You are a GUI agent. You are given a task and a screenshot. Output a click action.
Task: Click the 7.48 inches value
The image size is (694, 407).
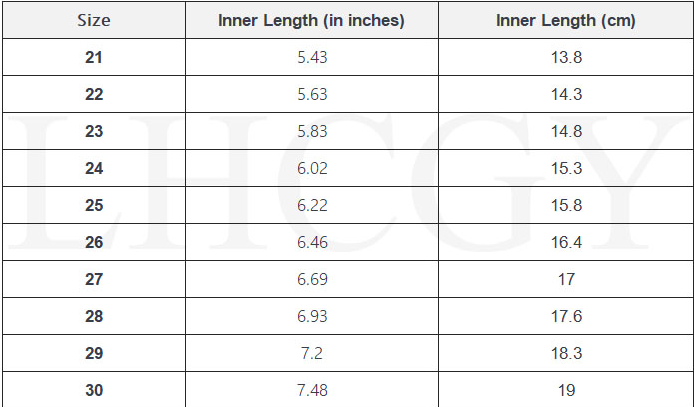coord(312,390)
